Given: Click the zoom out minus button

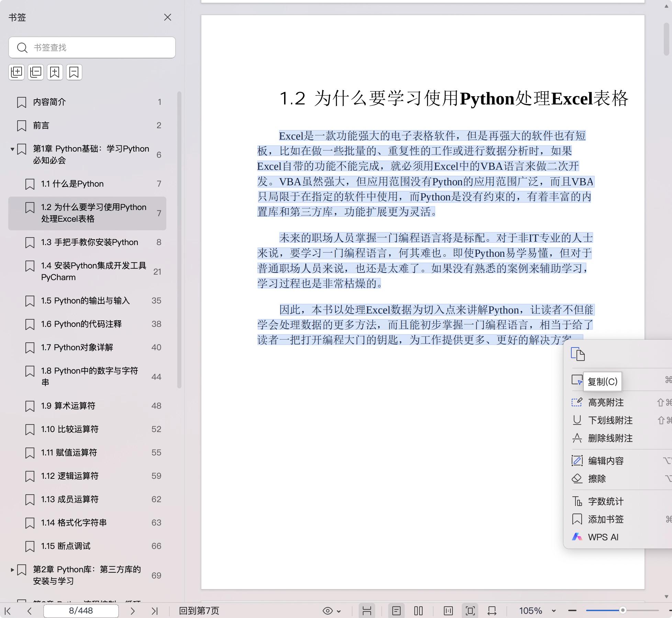Looking at the screenshot, I should pyautogui.click(x=572, y=611).
